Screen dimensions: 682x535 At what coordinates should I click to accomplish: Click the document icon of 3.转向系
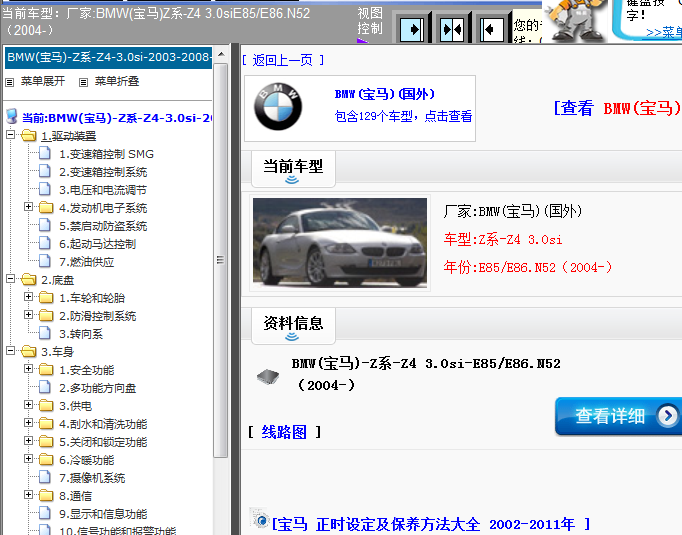45,333
